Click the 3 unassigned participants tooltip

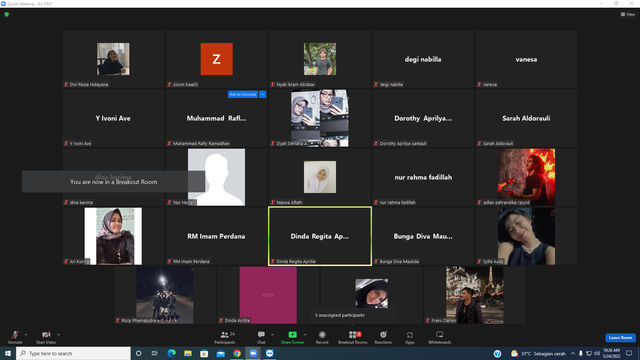353,315
